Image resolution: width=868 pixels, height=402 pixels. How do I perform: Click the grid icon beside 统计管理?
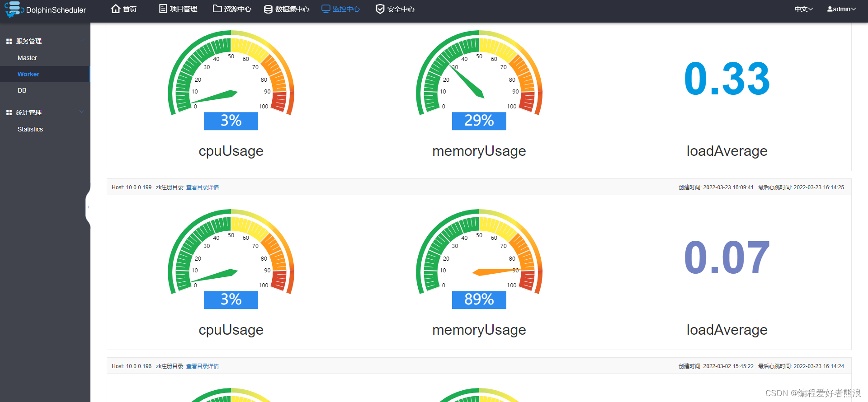(9, 112)
